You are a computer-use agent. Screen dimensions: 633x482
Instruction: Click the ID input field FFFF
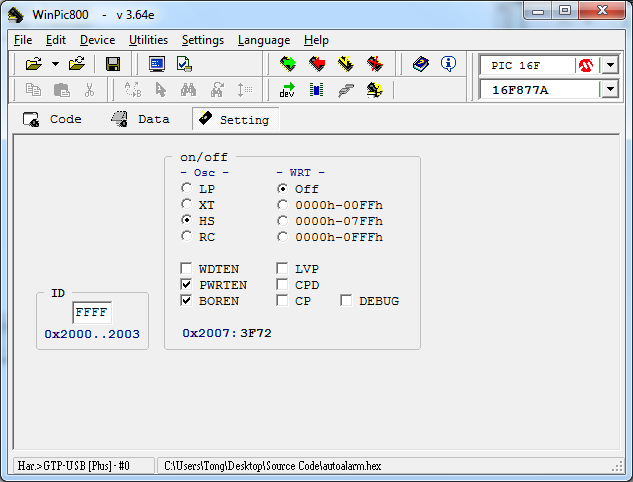pos(92,312)
